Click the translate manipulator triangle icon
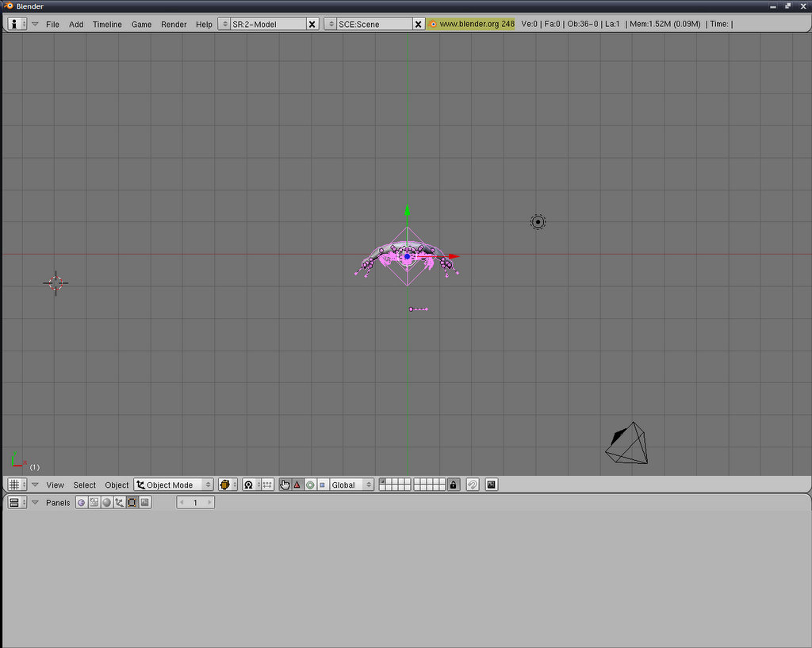Image resolution: width=812 pixels, height=648 pixels. tap(297, 485)
